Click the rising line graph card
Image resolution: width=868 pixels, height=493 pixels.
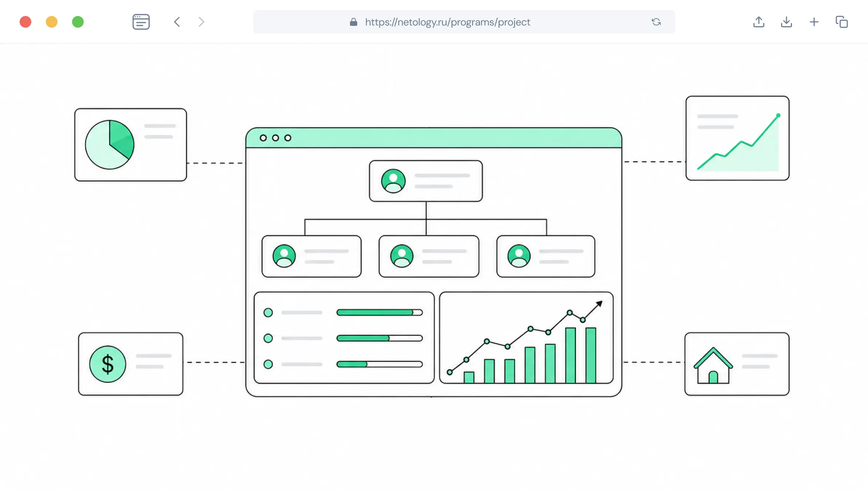[x=737, y=138]
